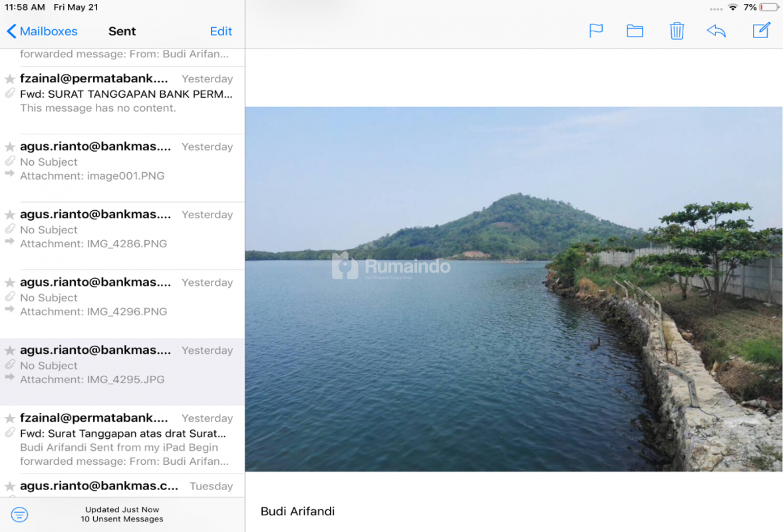Viewport: 783px width, 532px height.
Task: Flag the current message
Action: [596, 31]
